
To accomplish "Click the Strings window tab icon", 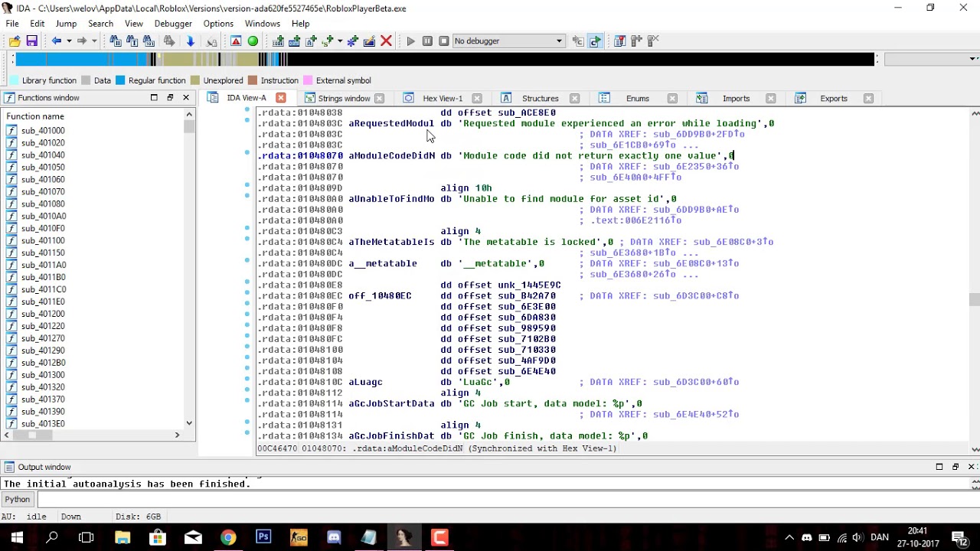I will click(x=309, y=98).
